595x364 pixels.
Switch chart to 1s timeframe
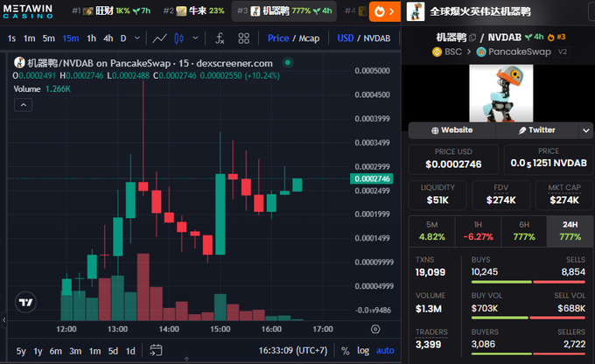pyautogui.click(x=11, y=38)
